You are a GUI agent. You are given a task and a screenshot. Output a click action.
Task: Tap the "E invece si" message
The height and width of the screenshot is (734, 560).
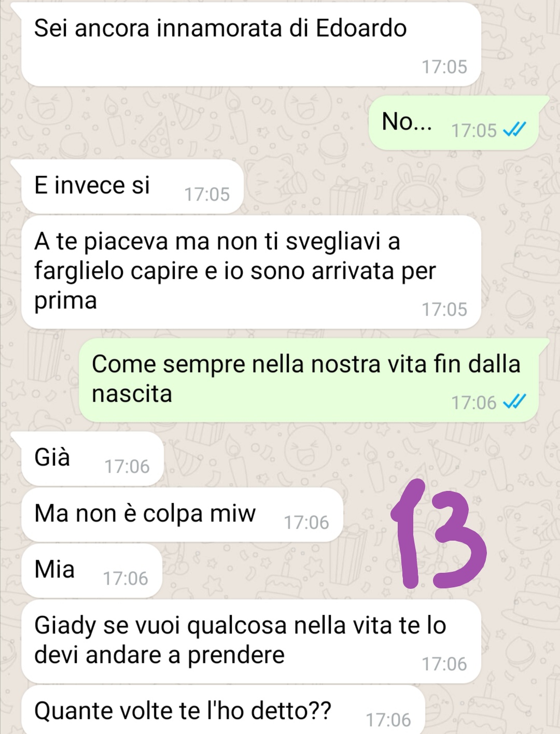pyautogui.click(x=132, y=186)
